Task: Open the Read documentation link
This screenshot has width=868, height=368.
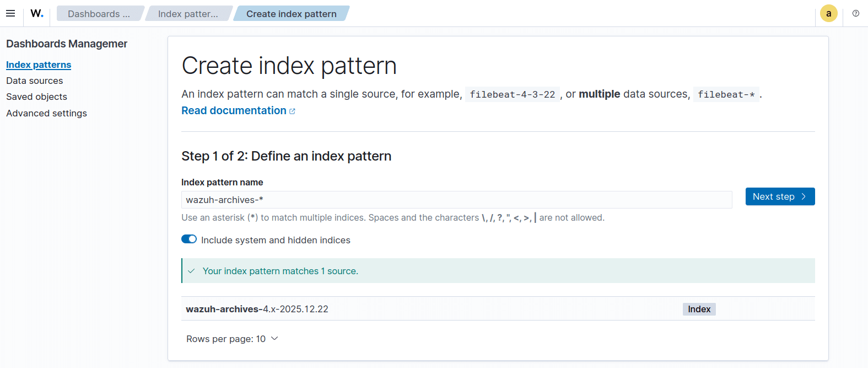Action: pos(234,110)
